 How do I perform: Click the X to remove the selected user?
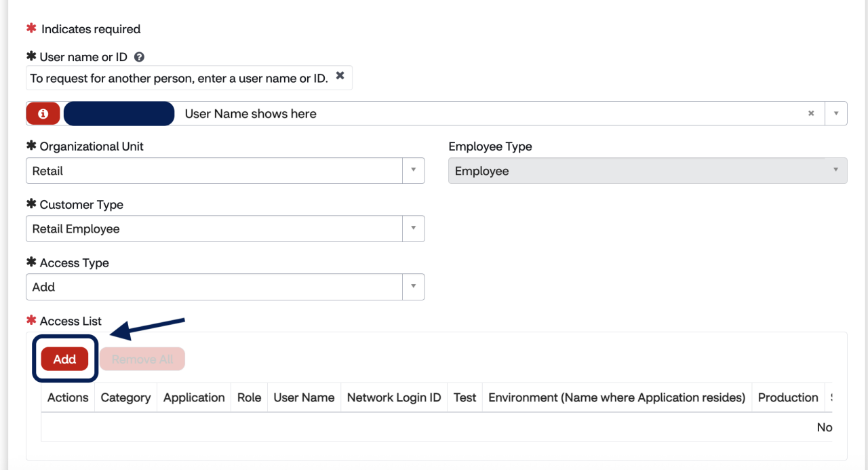811,113
